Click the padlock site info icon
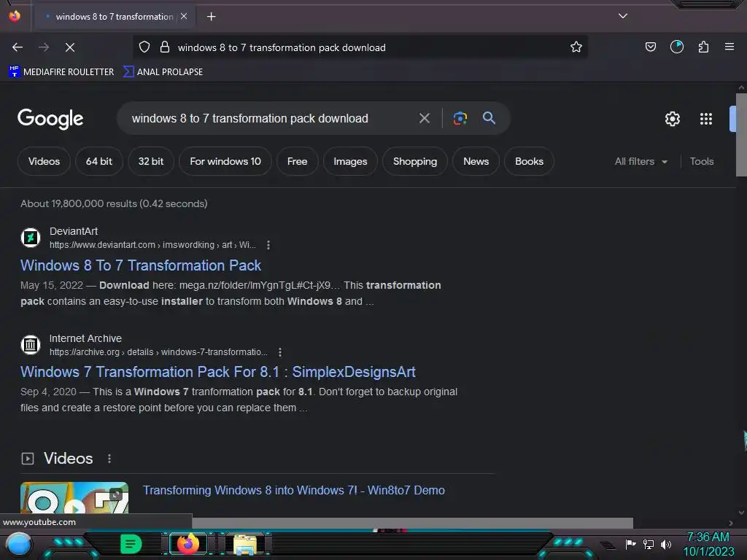Viewport: 747px width, 560px height. click(x=165, y=47)
